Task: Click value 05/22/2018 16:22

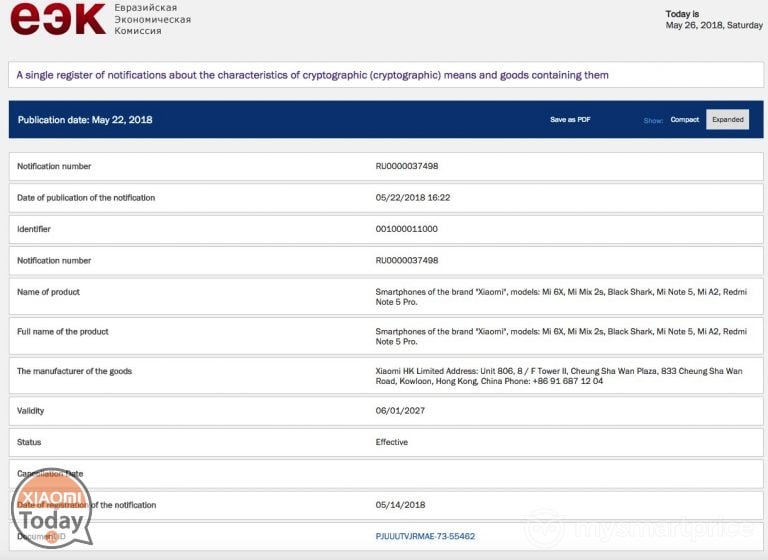Action: point(413,198)
